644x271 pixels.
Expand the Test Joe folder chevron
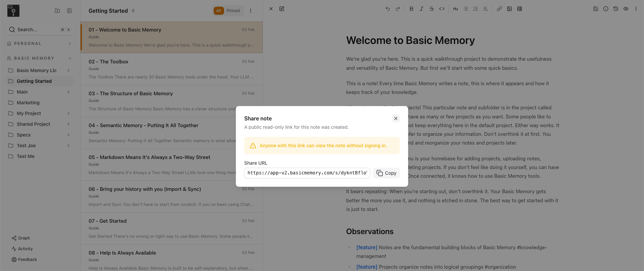tap(68, 146)
